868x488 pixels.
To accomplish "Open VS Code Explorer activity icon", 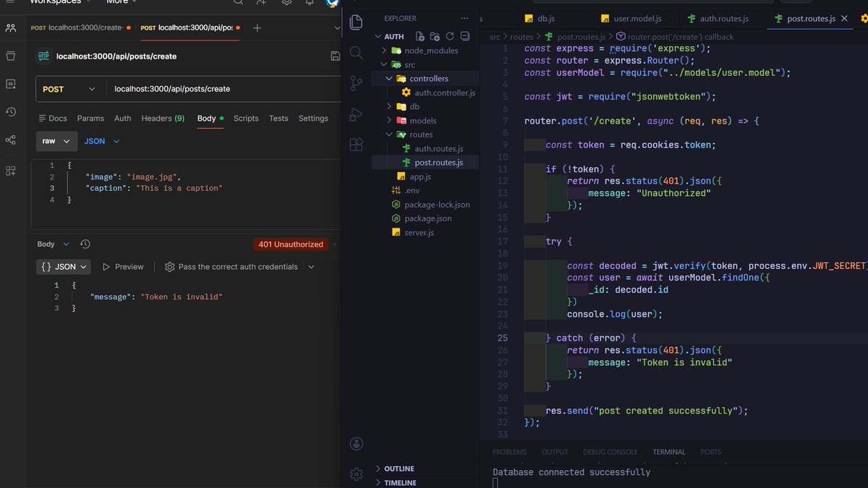I will click(x=356, y=22).
